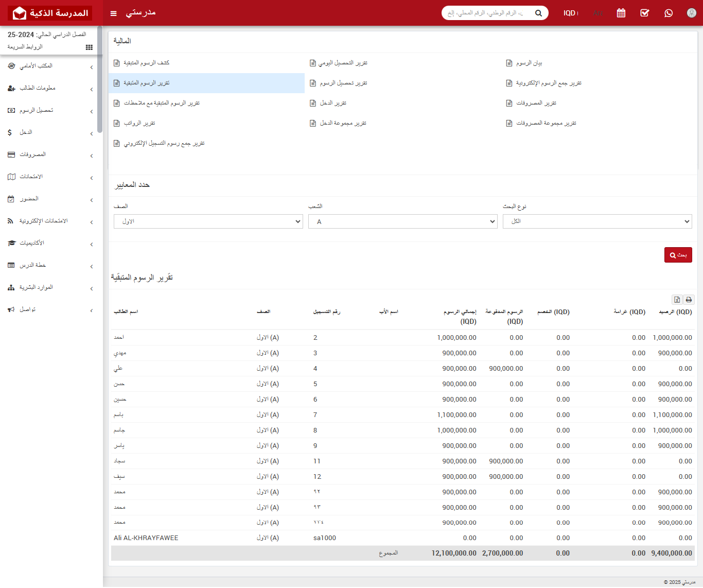This screenshot has height=588, width=703.
Task: Open the نوع البحث search type dropdown
Action: [x=597, y=221]
